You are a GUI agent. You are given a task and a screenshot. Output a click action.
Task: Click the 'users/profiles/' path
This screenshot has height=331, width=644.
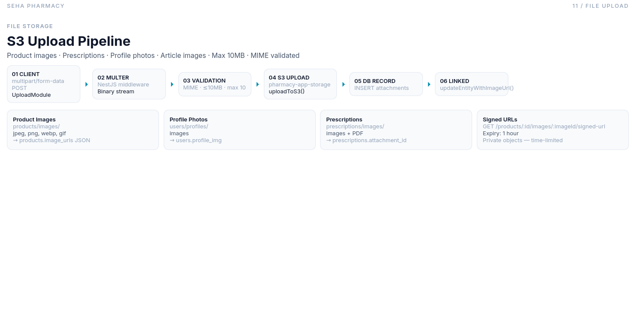tap(189, 127)
